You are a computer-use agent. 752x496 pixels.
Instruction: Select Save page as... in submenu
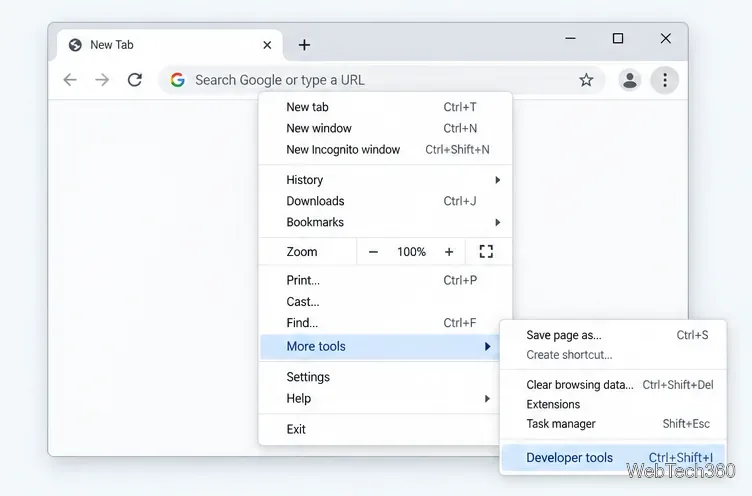(613, 335)
